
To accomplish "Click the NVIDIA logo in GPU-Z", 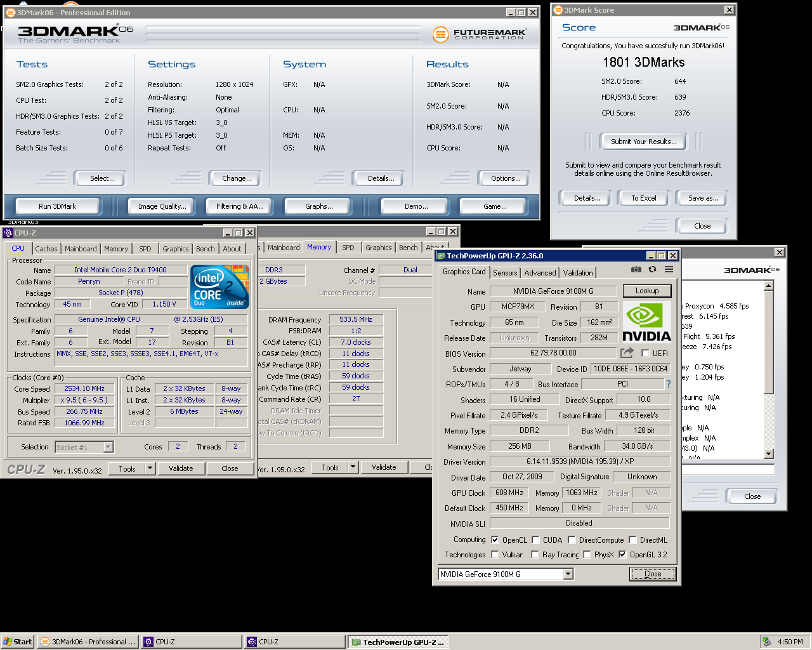I will [646, 322].
